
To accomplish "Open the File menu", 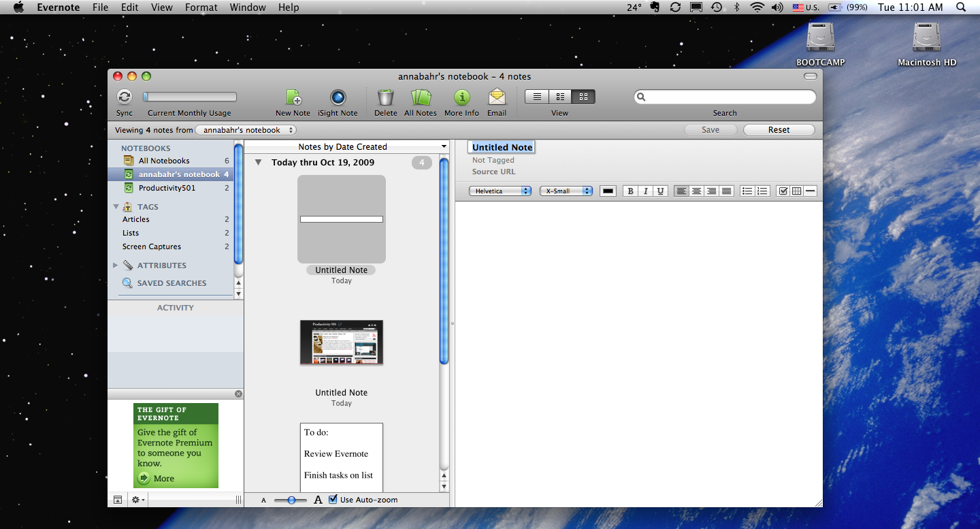I will pyautogui.click(x=101, y=7).
